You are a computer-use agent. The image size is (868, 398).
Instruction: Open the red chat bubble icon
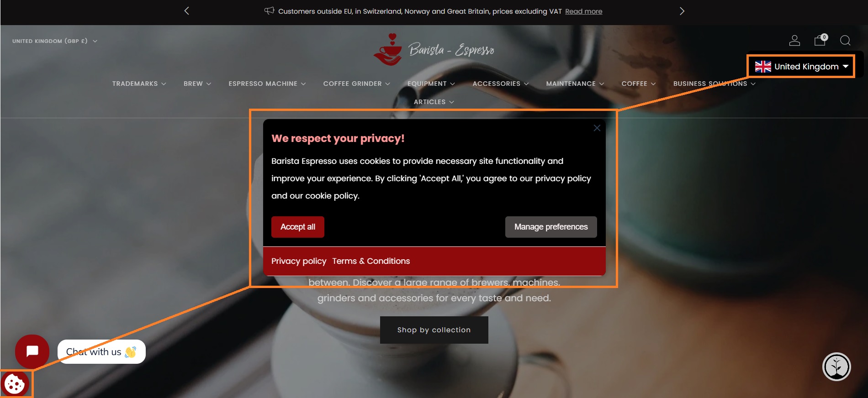click(x=32, y=351)
